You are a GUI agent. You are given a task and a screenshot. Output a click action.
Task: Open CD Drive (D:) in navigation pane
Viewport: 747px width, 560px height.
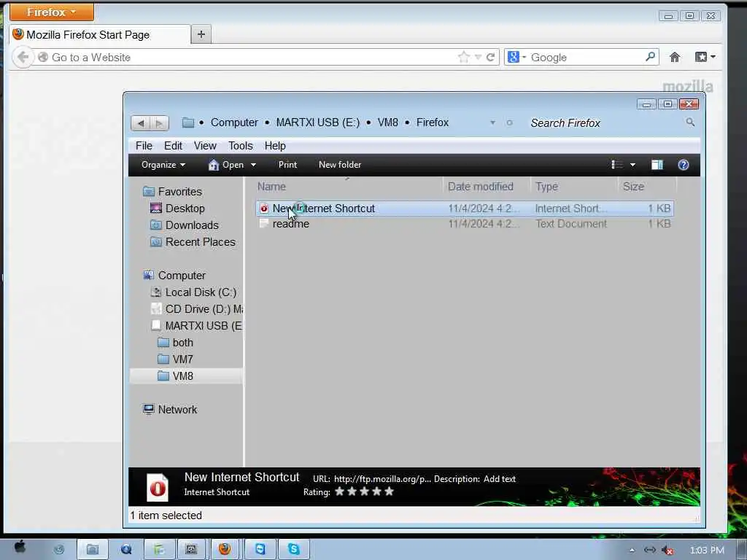pyautogui.click(x=196, y=309)
